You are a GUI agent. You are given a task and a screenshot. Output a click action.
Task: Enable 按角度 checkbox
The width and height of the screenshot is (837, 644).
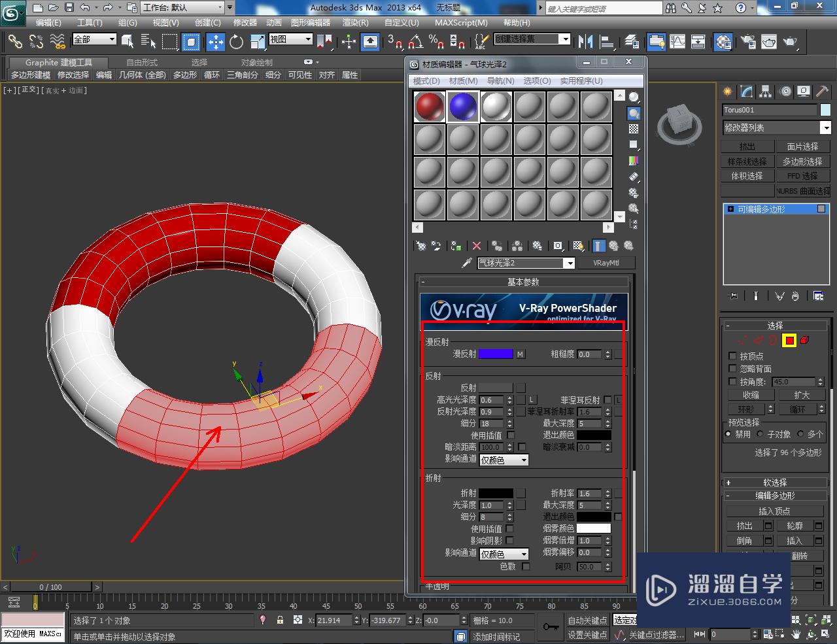click(732, 381)
